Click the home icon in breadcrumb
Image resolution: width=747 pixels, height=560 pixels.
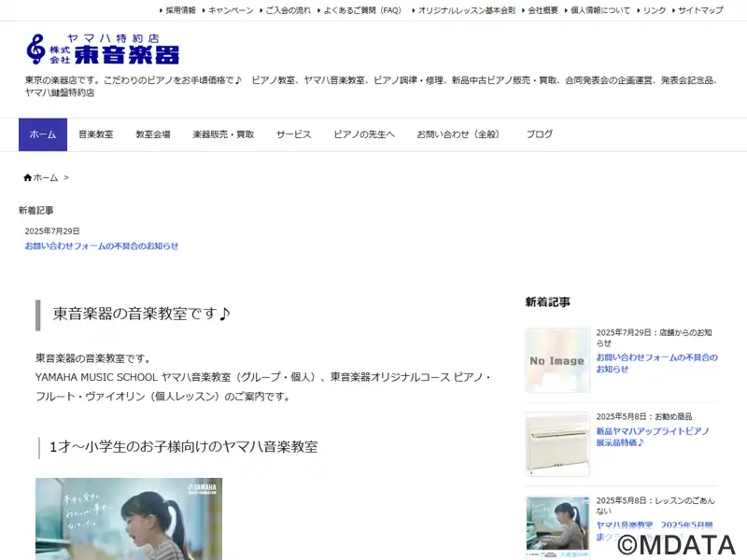(28, 177)
